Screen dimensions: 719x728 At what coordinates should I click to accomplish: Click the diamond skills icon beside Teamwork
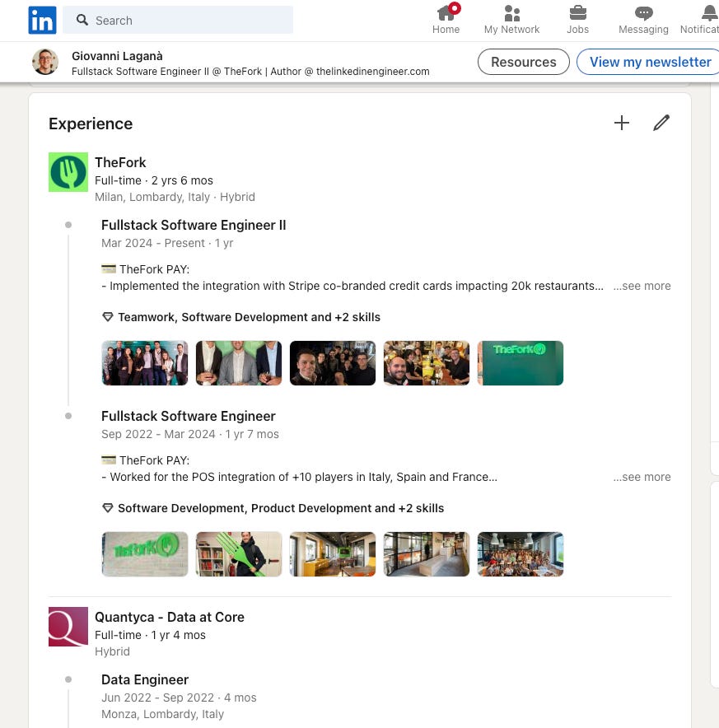pyautogui.click(x=108, y=317)
